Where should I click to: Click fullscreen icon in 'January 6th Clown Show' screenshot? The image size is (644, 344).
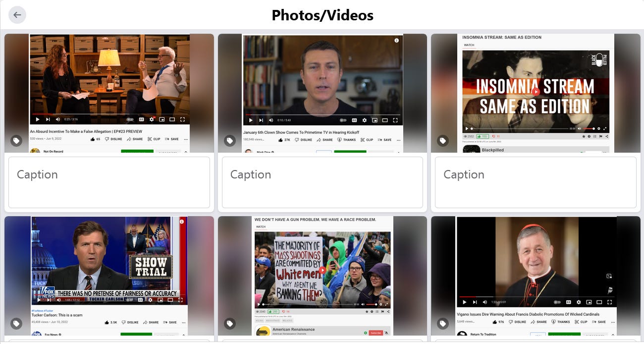pos(395,120)
